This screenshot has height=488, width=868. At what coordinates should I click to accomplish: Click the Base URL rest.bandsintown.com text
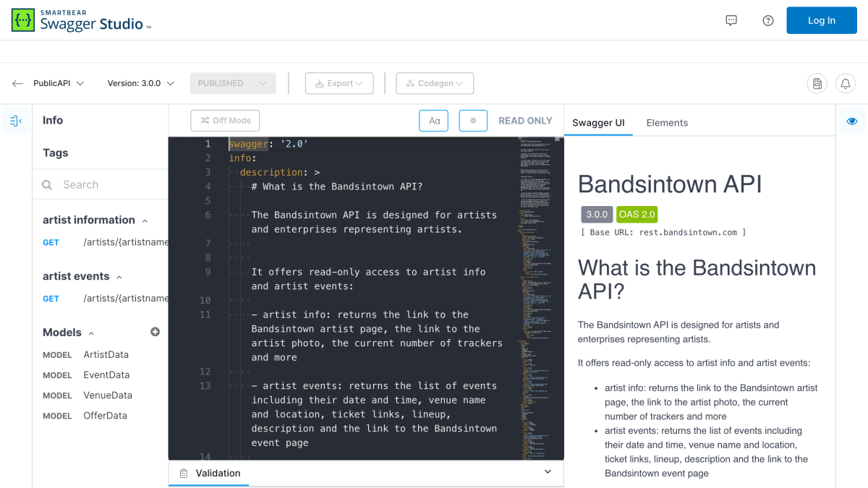pyautogui.click(x=663, y=232)
